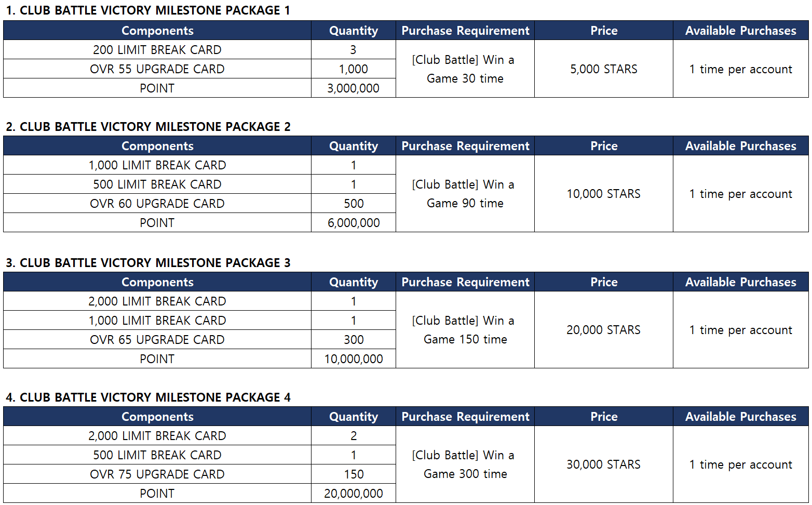Screen dimensions: 812x505
Task: Click the Package 2 title heading
Action: point(148,127)
